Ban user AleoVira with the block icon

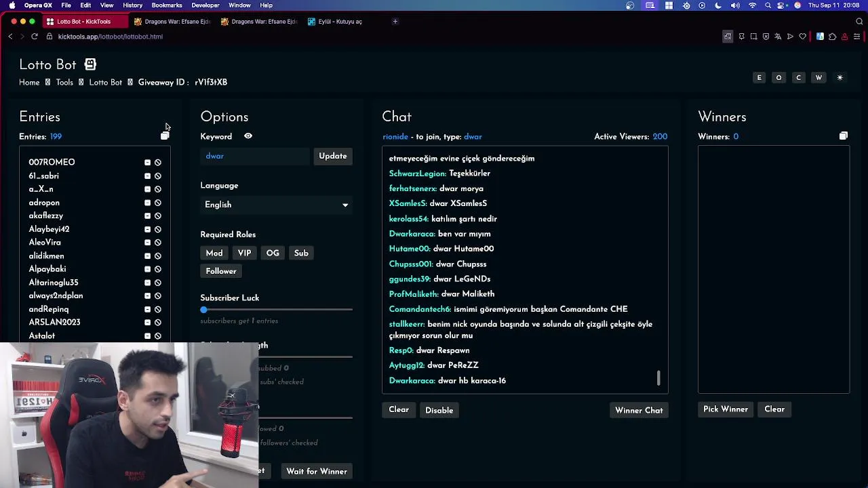(x=158, y=243)
